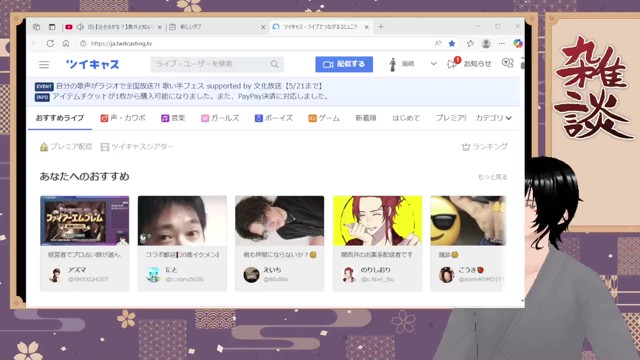Click the workspaces icon in the tab bar
Image resolution: width=640 pixels, height=360 pixels.
[x=36, y=27]
